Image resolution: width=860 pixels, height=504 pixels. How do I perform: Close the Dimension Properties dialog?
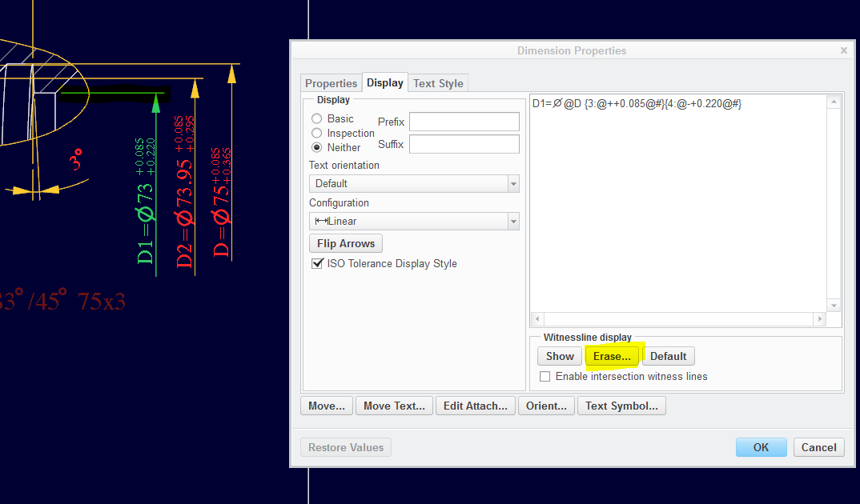point(843,50)
